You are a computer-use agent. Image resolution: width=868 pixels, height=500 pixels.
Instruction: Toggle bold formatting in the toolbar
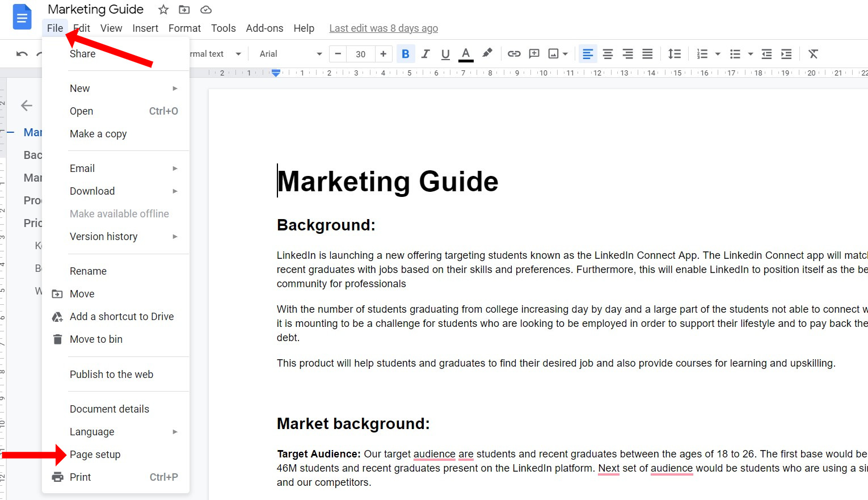point(405,54)
